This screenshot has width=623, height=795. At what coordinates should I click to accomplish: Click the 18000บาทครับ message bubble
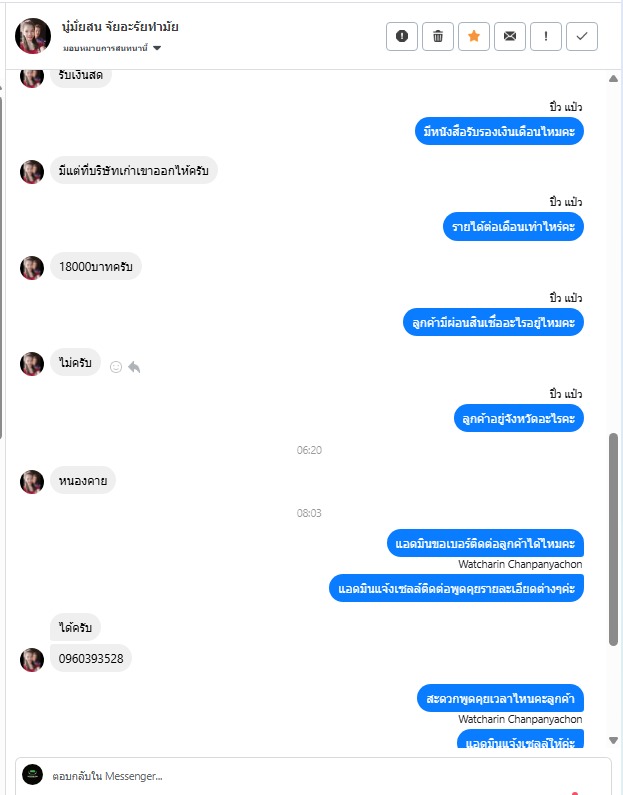[95, 266]
